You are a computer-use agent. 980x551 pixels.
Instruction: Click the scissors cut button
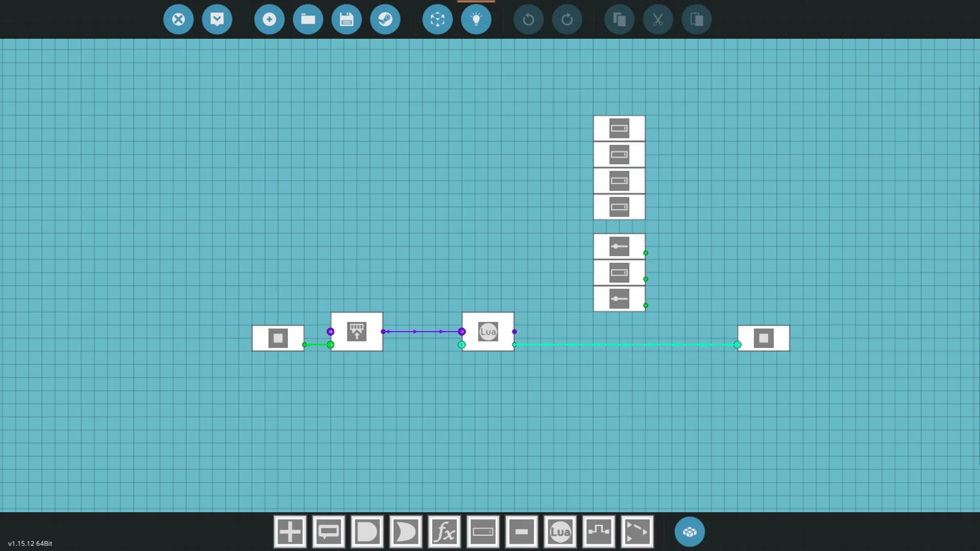(x=658, y=19)
